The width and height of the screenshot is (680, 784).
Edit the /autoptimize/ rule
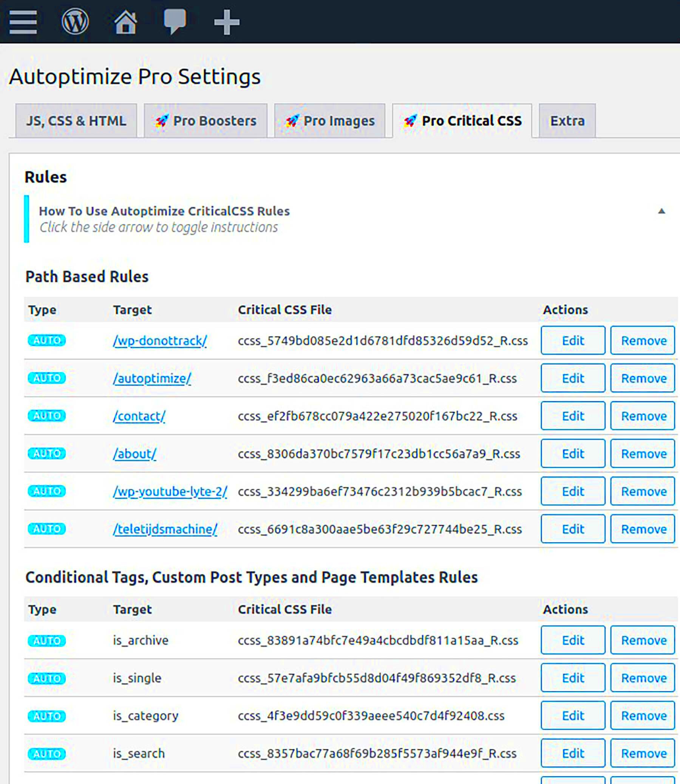pos(573,378)
